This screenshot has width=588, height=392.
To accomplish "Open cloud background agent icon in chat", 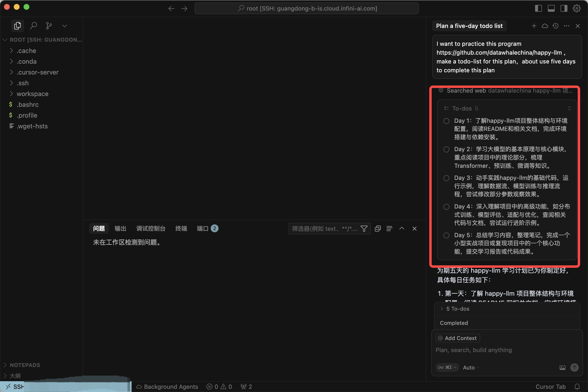I will pyautogui.click(x=545, y=26).
